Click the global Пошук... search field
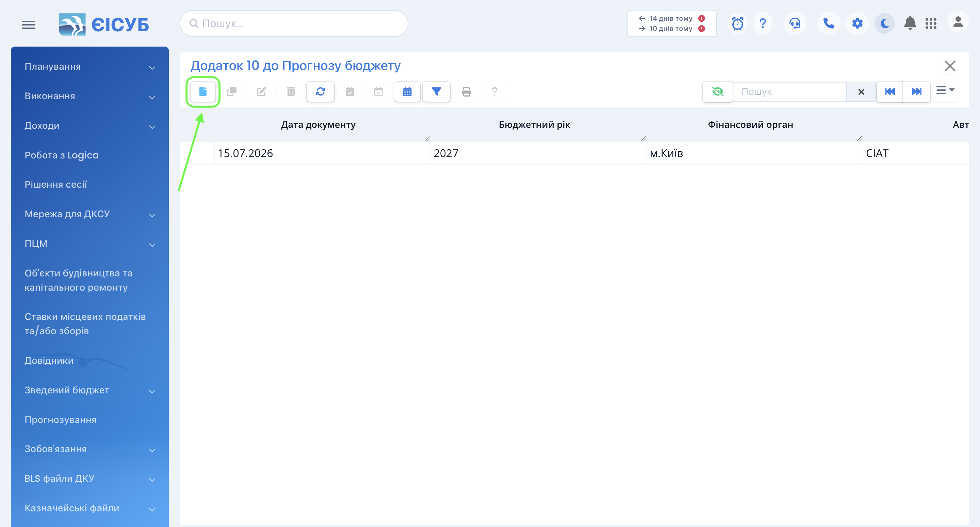 tap(294, 23)
